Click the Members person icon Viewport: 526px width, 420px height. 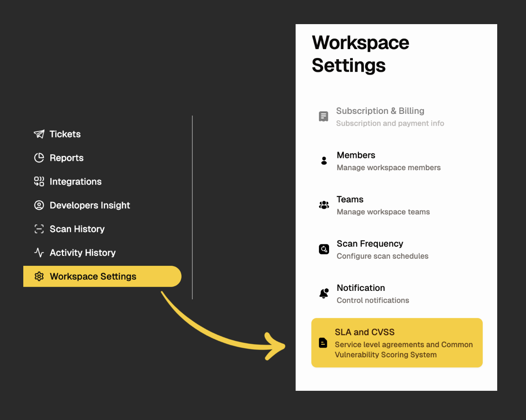click(x=324, y=160)
